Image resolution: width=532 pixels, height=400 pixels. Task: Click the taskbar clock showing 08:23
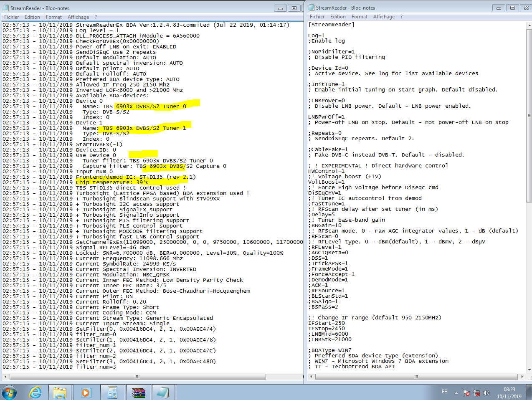click(x=509, y=393)
